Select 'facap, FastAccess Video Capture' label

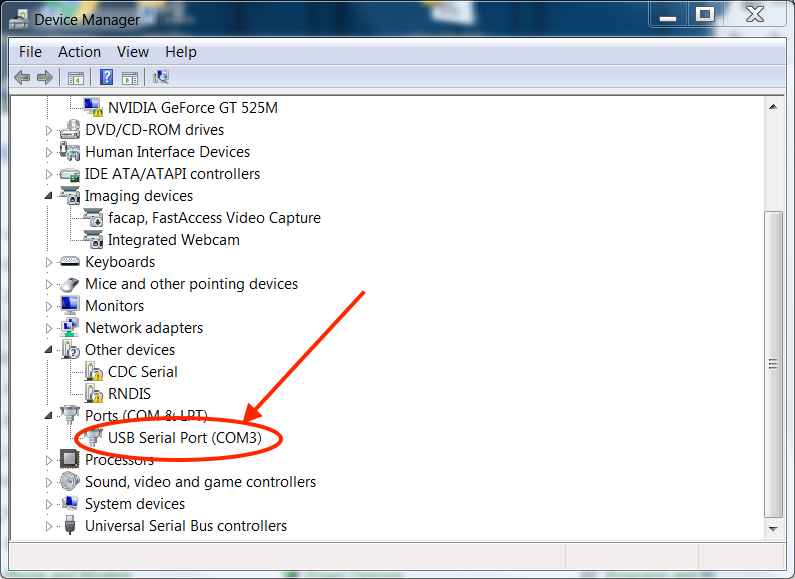click(214, 218)
